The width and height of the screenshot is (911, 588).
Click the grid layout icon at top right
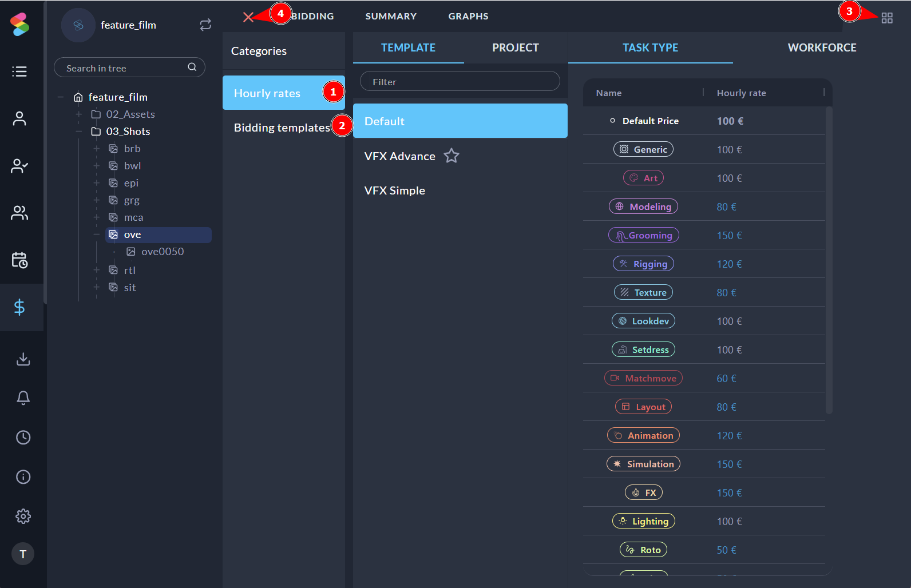coord(887,18)
